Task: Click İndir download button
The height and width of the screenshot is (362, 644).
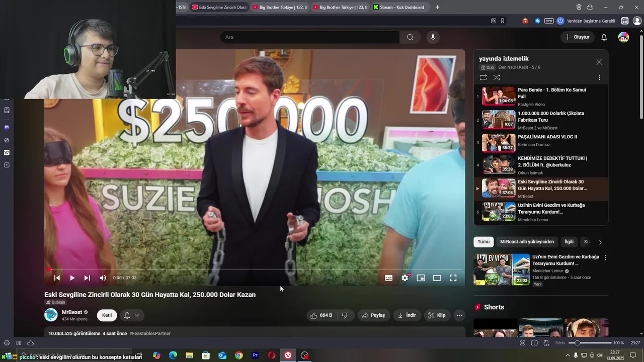Action: click(x=407, y=315)
